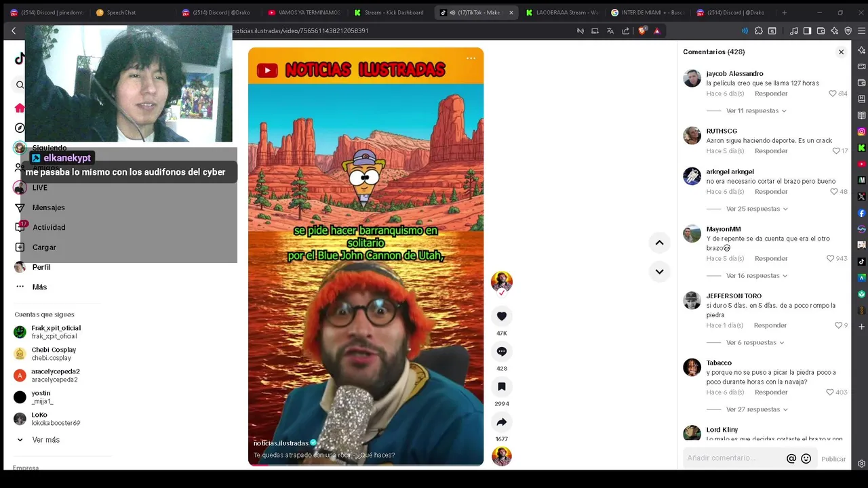The height and width of the screenshot is (488, 868).
Task: Click the TikTok search magnifier icon
Action: click(20, 85)
